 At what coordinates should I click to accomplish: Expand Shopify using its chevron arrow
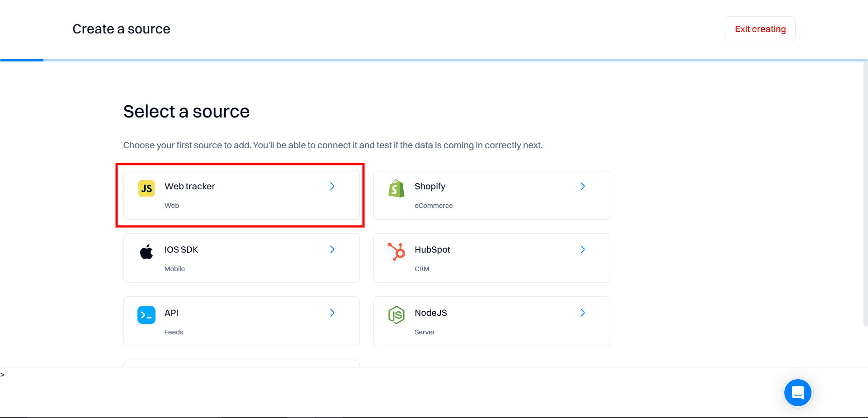coord(583,186)
